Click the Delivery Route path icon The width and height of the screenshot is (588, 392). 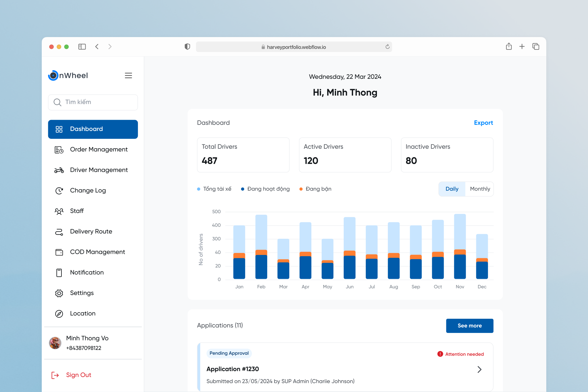[x=59, y=232]
